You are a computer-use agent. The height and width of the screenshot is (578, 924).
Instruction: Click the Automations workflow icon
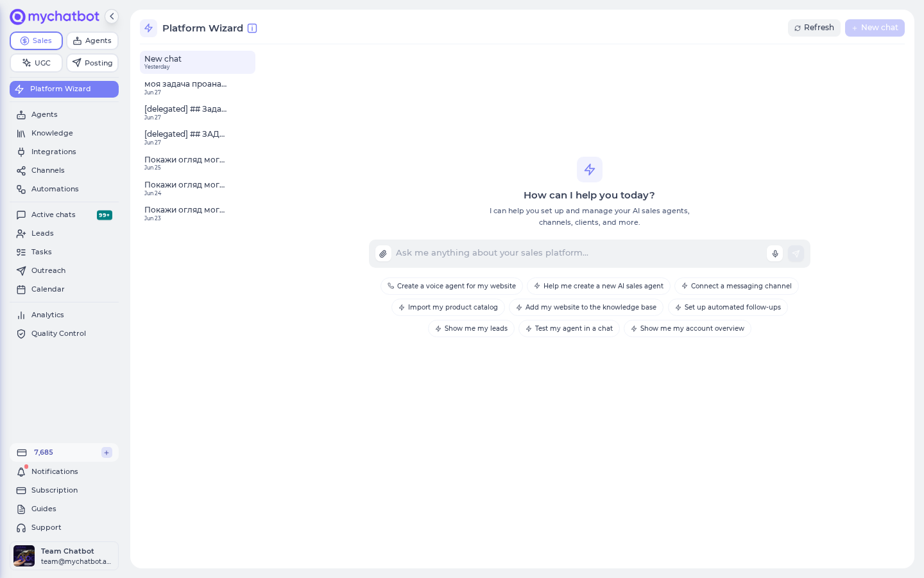tap(21, 189)
